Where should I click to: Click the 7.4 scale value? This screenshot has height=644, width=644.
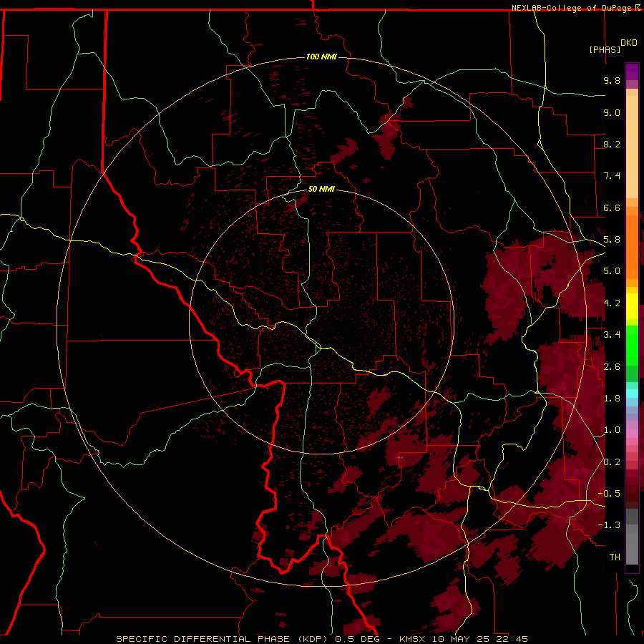(612, 176)
